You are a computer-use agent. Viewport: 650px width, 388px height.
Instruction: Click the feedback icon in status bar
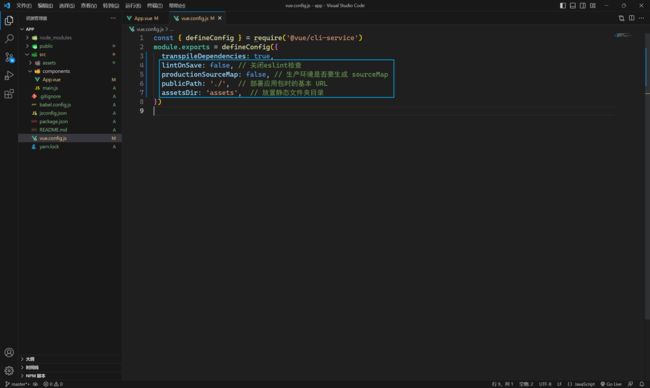pyautogui.click(x=630, y=384)
